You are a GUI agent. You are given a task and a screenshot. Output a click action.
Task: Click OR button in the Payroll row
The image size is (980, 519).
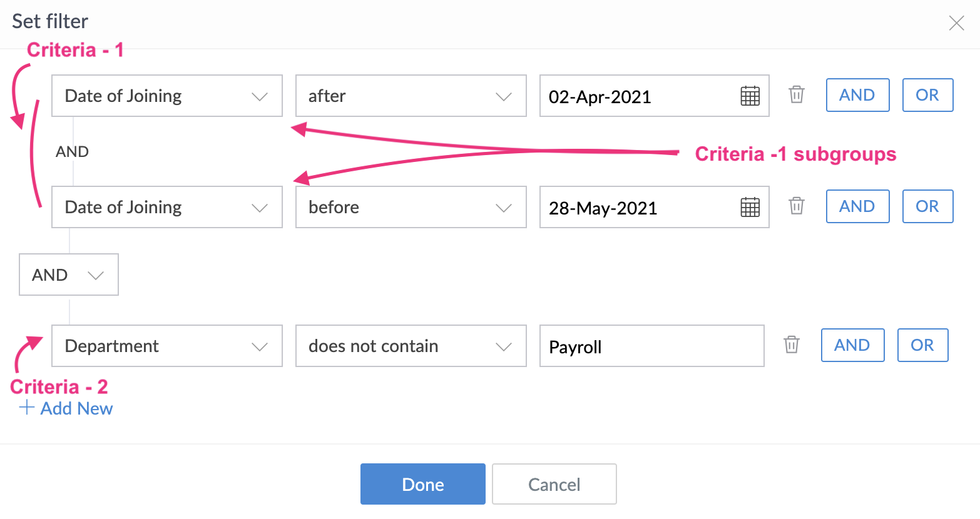tap(922, 345)
